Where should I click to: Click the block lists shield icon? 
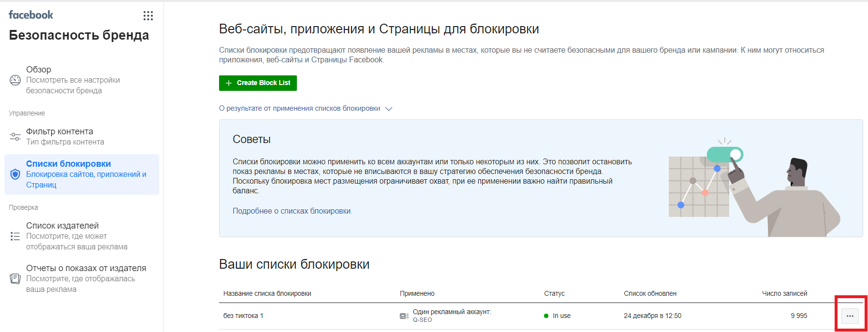pyautogui.click(x=15, y=174)
